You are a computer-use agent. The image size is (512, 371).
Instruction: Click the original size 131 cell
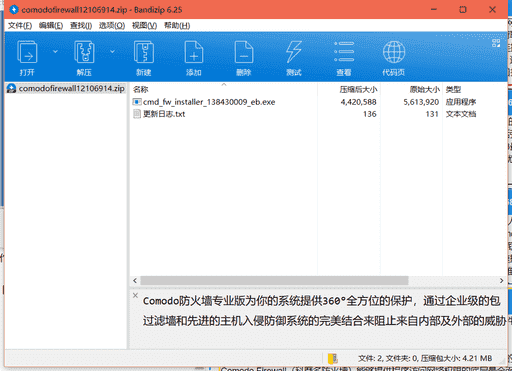point(432,114)
